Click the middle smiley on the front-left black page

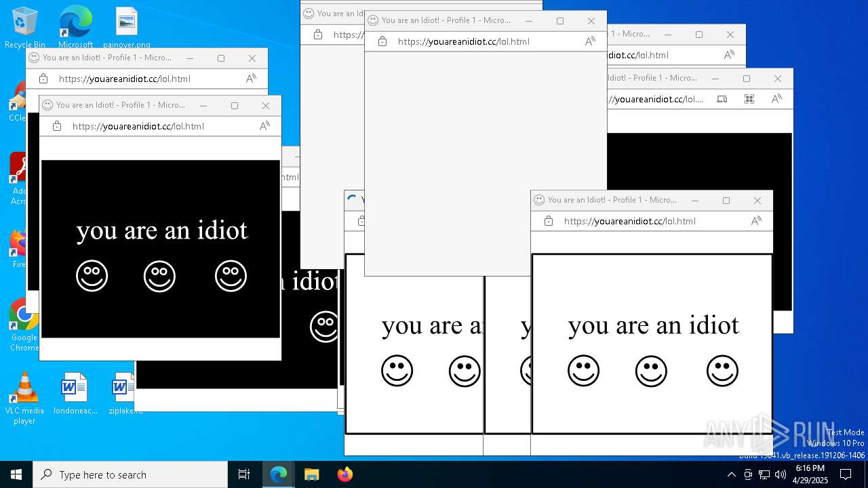pos(159,276)
